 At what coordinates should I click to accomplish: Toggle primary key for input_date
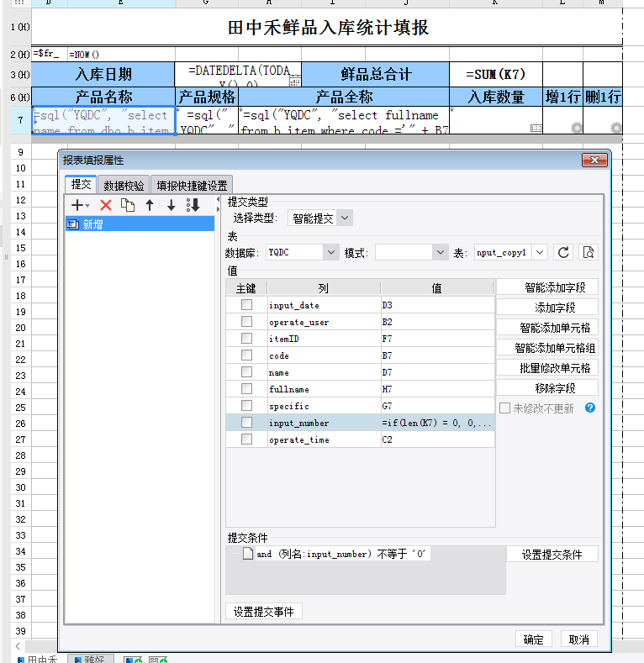pyautogui.click(x=246, y=305)
